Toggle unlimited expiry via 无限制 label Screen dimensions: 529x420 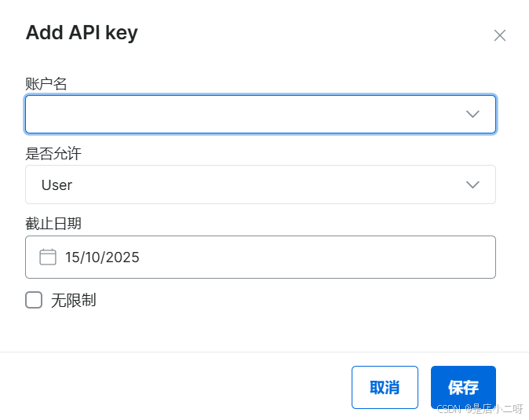click(x=74, y=300)
